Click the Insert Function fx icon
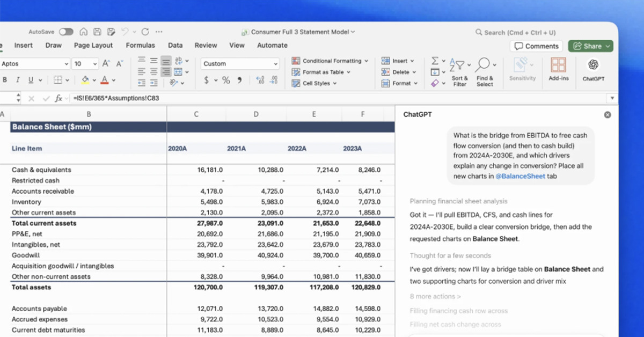Image resolution: width=644 pixels, height=337 pixels. point(58,98)
